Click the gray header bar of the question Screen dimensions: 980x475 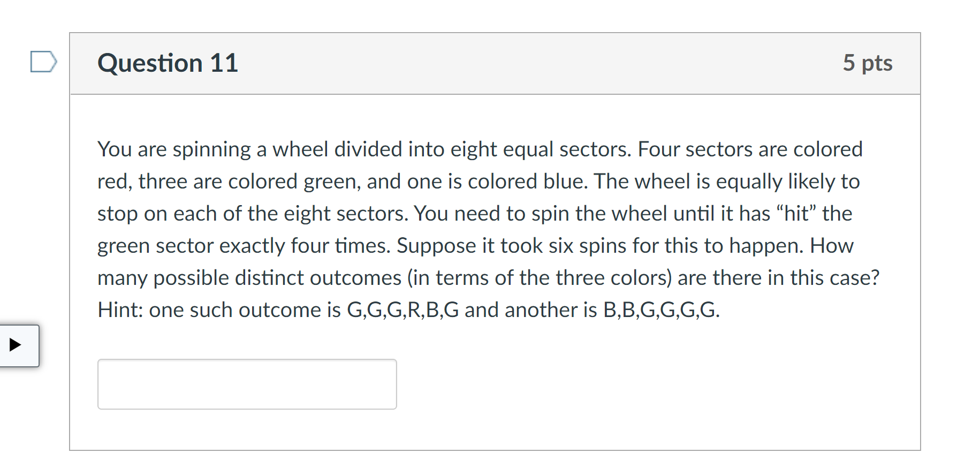pos(495,63)
